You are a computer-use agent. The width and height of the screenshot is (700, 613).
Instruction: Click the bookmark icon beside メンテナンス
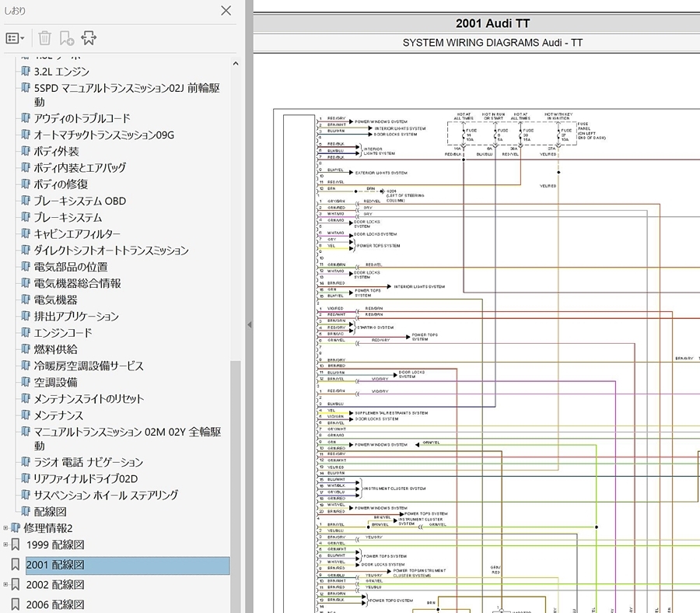[26, 415]
